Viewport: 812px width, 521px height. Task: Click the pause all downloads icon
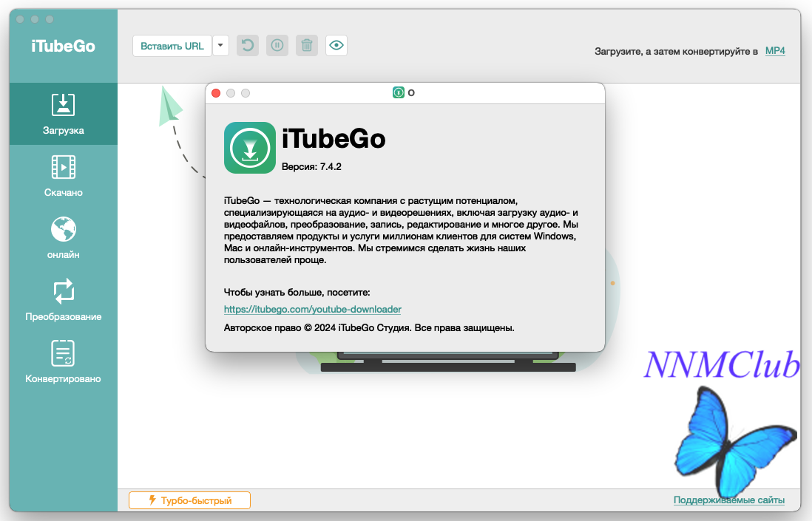click(277, 46)
